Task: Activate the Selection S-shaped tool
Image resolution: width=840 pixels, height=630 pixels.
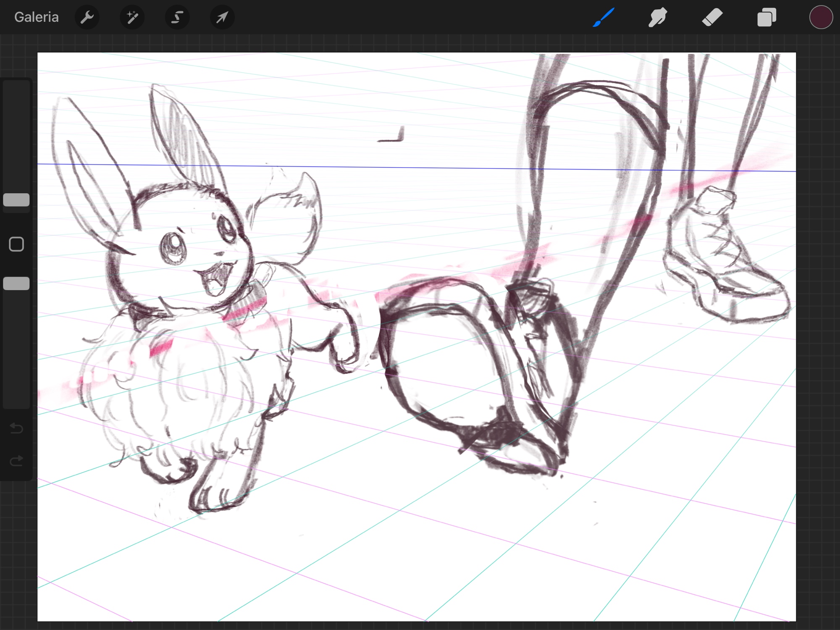Action: click(177, 17)
